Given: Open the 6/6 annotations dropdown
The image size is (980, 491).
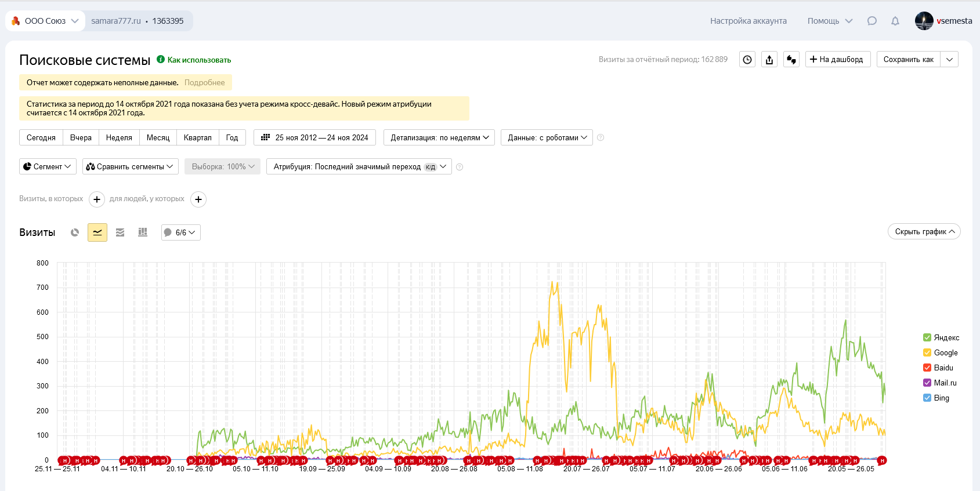Looking at the screenshot, I should (x=181, y=232).
